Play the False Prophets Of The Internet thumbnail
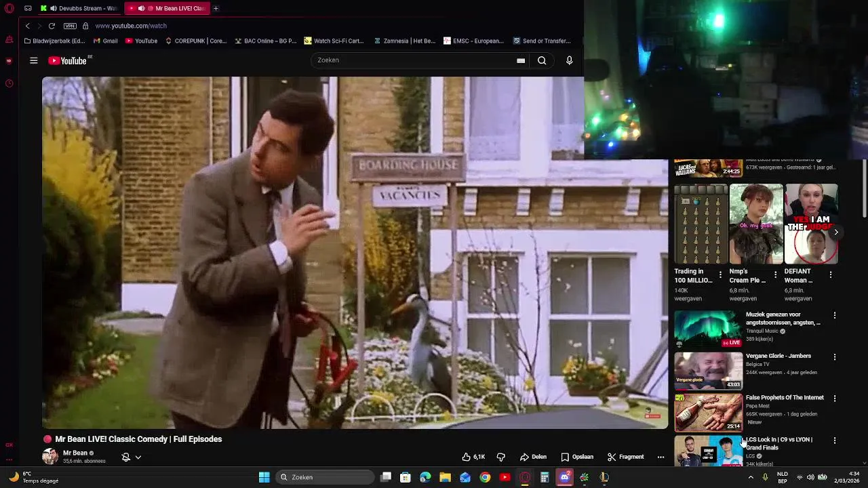The width and height of the screenshot is (868, 488). coord(708,412)
